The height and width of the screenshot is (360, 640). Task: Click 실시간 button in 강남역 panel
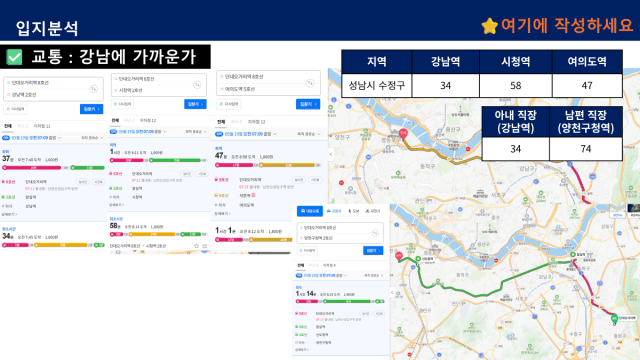[82, 182]
